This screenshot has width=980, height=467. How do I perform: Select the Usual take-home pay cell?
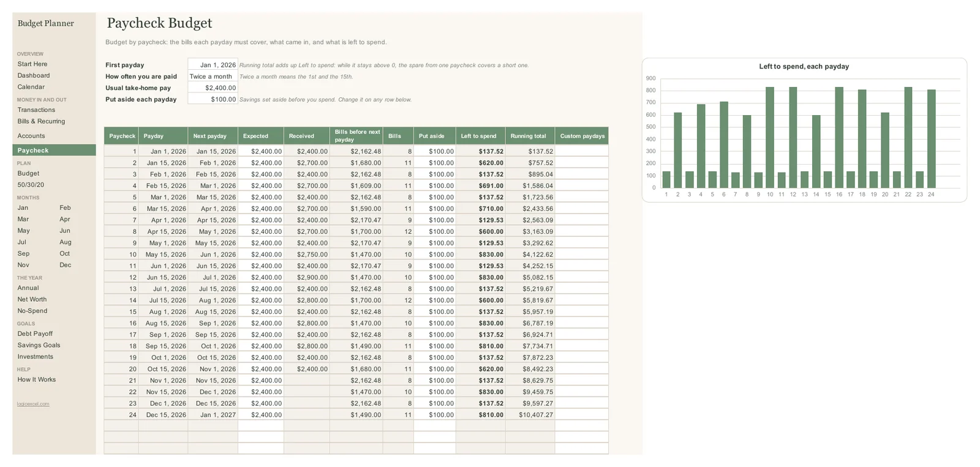click(213, 88)
